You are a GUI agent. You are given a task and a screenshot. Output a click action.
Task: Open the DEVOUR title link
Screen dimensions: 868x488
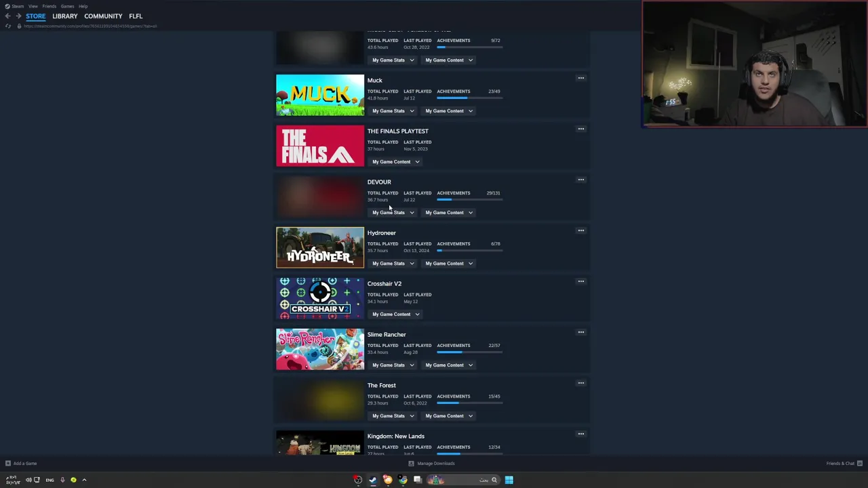379,182
